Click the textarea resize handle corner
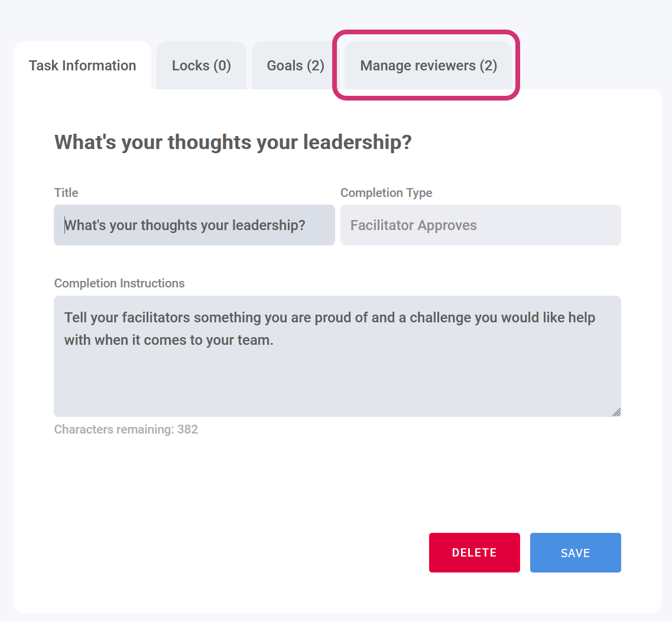Screen dimensions: 672x621 coord(616,412)
